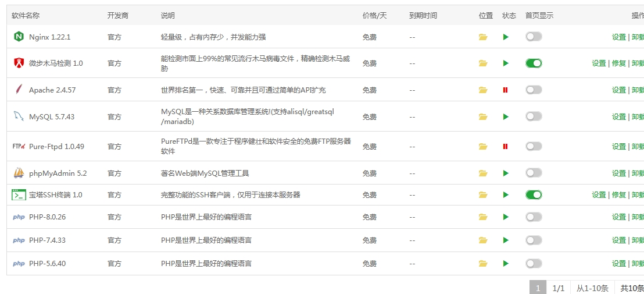
Task: Click the Pure-Ftpd FTP logo
Action: pos(19,146)
